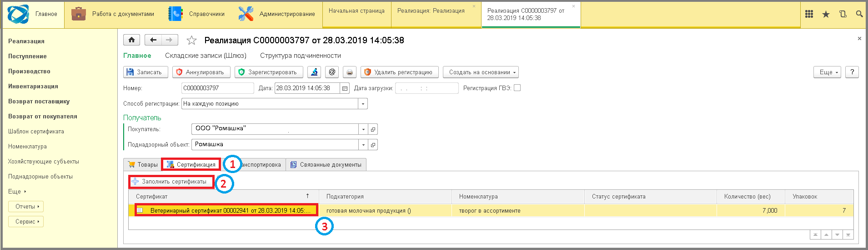
Task: Open Покупатель record with open-form icon
Action: point(373,129)
